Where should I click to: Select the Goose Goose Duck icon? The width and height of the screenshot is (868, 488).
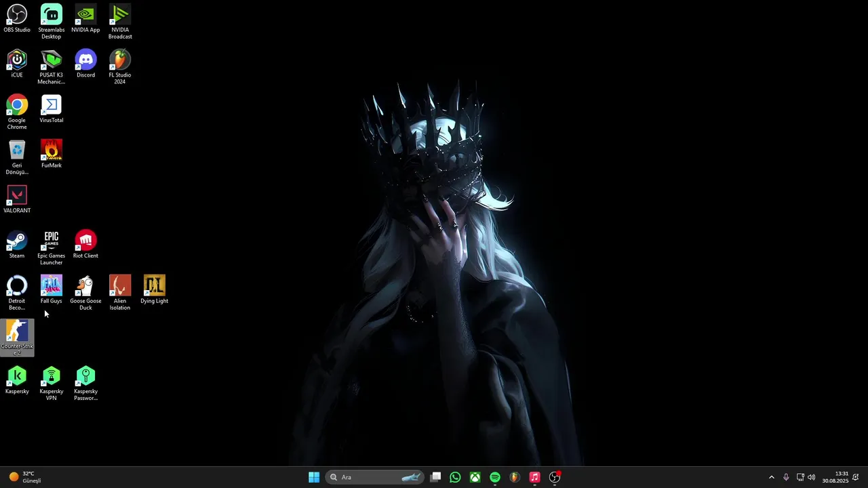click(85, 293)
